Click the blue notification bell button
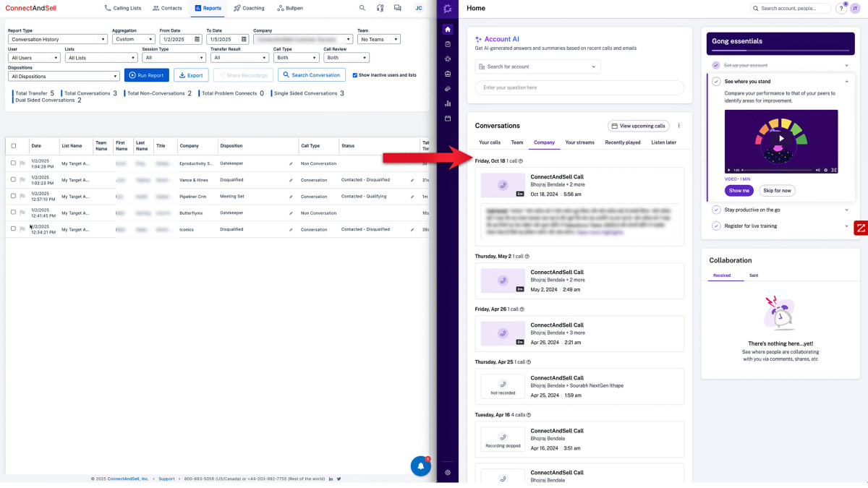 (x=420, y=466)
